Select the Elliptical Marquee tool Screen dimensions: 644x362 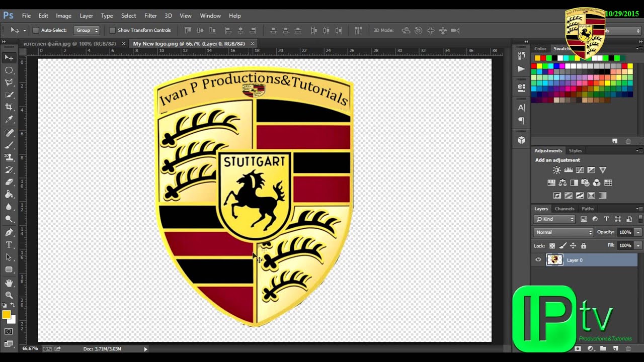pos(9,70)
